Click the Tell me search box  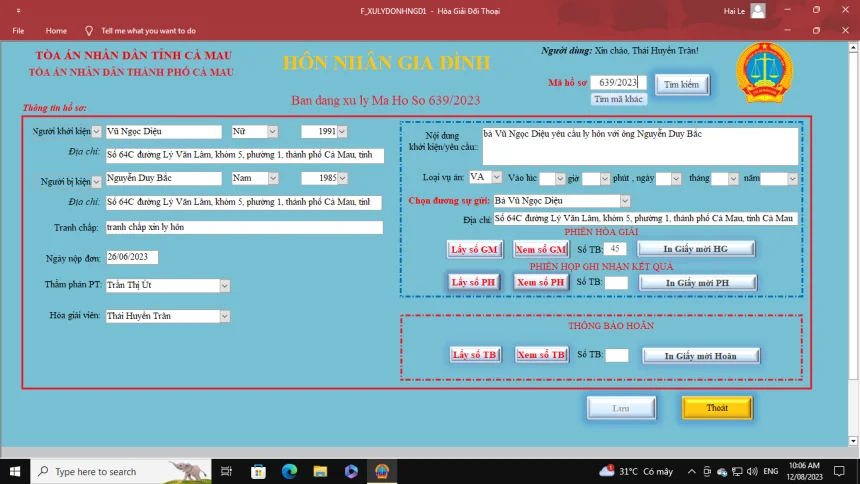tap(148, 31)
